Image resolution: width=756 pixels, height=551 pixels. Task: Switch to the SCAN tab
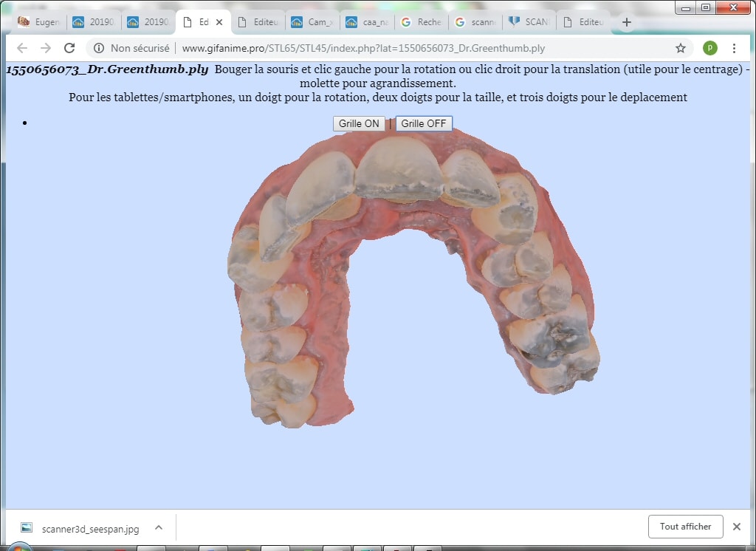[529, 22]
